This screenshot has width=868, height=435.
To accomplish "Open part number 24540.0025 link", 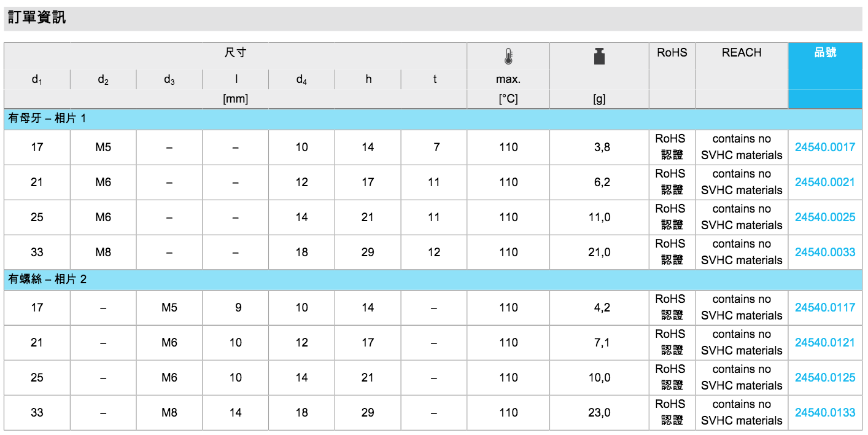I will [x=824, y=217].
